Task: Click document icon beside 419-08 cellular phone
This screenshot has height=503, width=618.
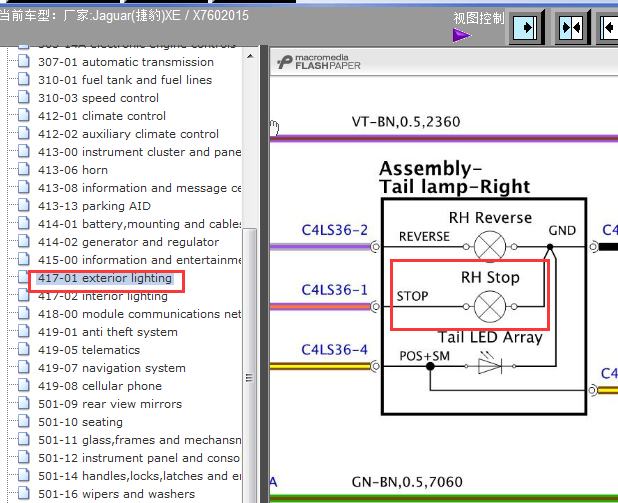Action: point(24,385)
